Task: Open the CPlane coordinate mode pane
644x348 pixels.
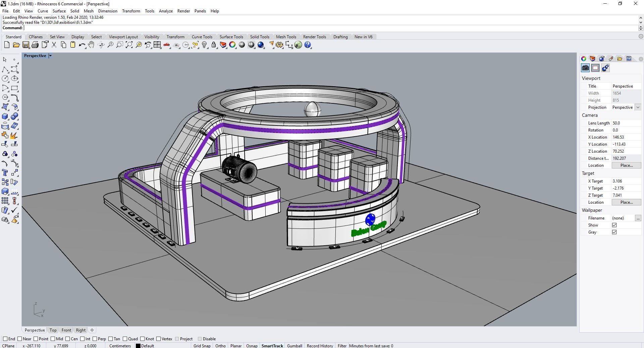Action: [9, 346]
